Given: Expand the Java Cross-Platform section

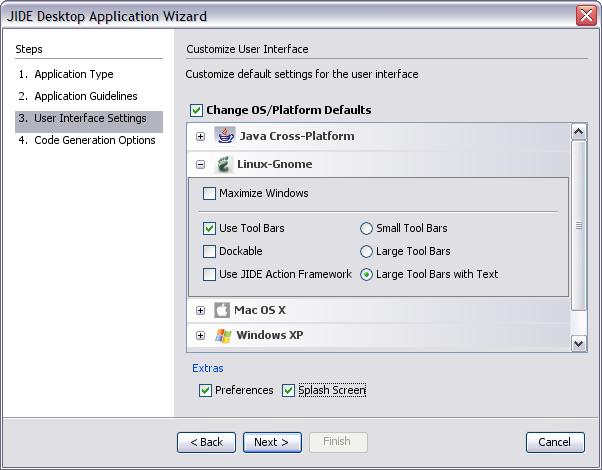Looking at the screenshot, I should click(200, 136).
